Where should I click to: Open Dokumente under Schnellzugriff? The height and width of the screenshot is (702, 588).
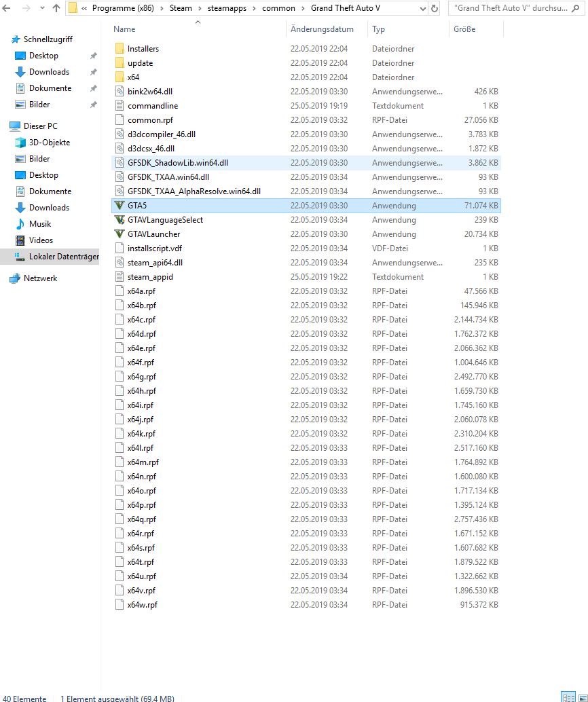point(50,88)
